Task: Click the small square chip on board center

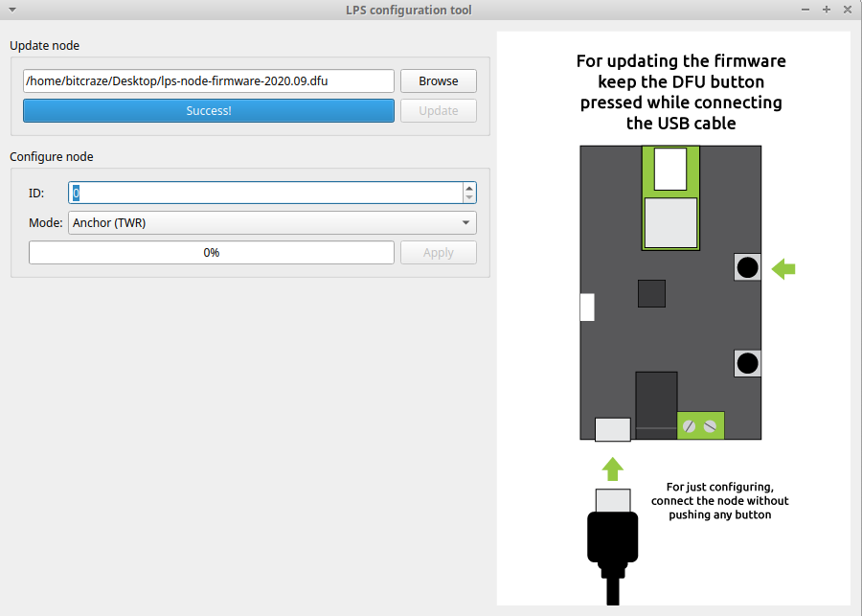Action: click(651, 293)
